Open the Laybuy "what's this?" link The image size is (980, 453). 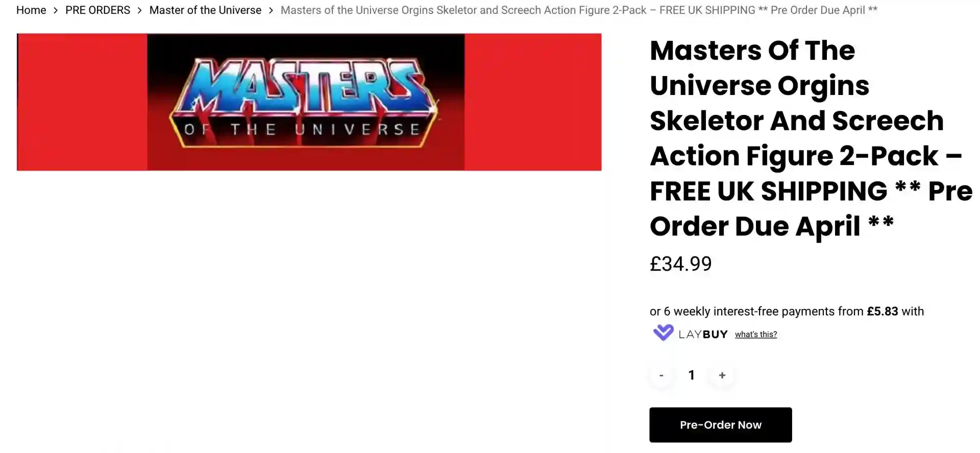coord(755,335)
